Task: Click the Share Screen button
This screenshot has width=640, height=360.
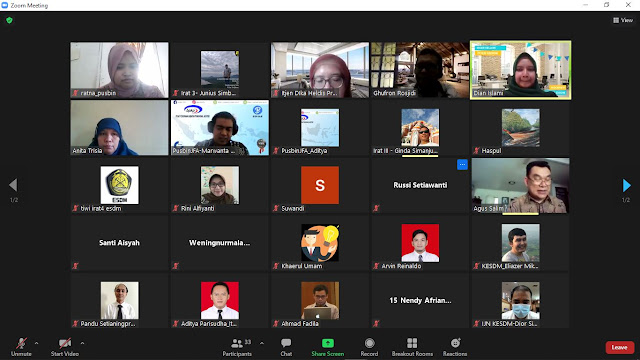Action: point(328,347)
